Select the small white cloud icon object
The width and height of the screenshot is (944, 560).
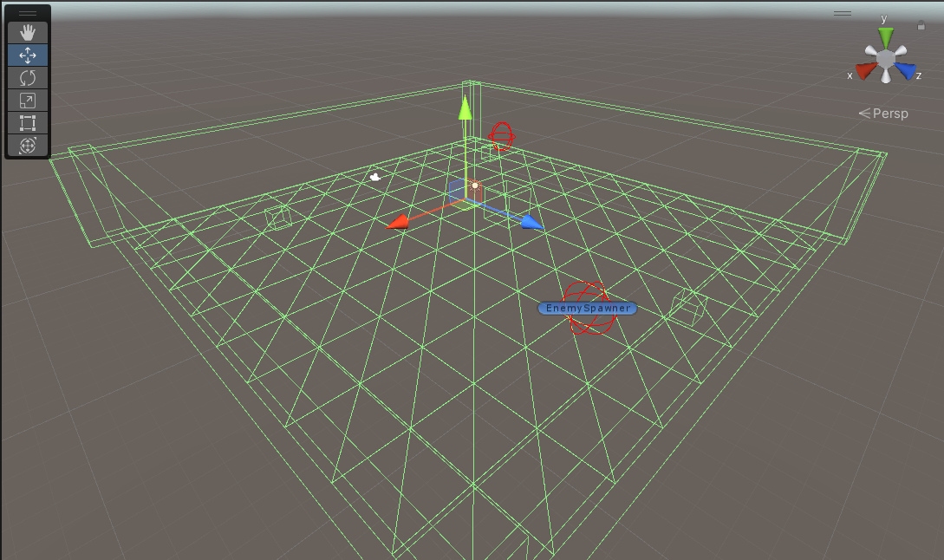[375, 177]
